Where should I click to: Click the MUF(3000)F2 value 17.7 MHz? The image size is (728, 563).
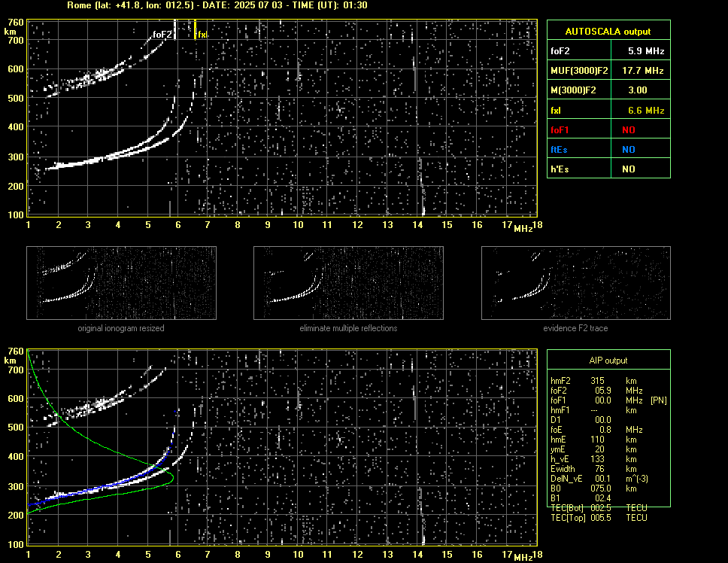(x=642, y=71)
